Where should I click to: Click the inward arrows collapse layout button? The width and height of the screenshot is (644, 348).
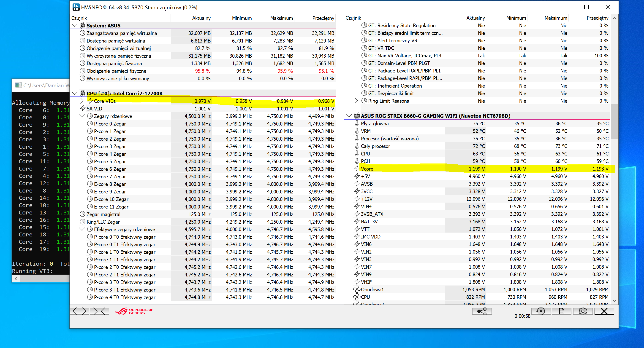[x=100, y=311]
